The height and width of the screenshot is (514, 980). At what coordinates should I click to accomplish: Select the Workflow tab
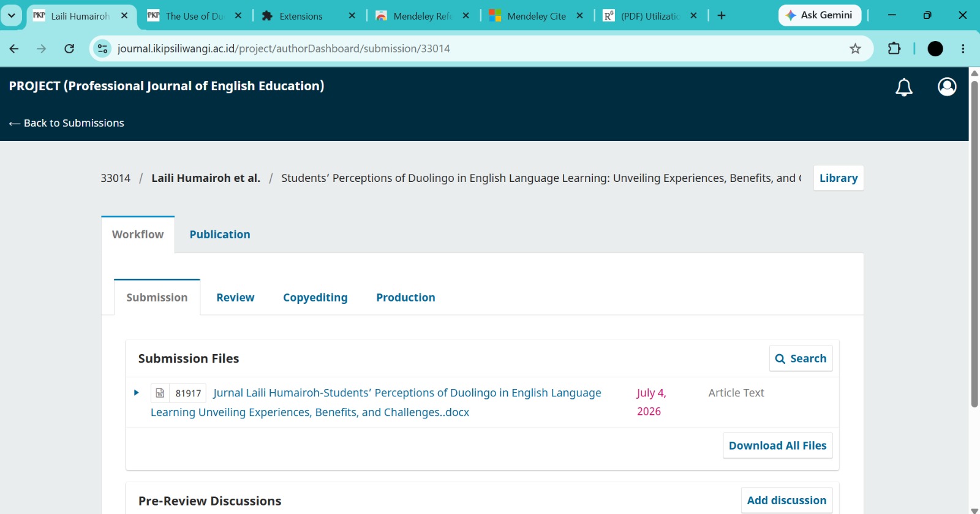tap(138, 235)
